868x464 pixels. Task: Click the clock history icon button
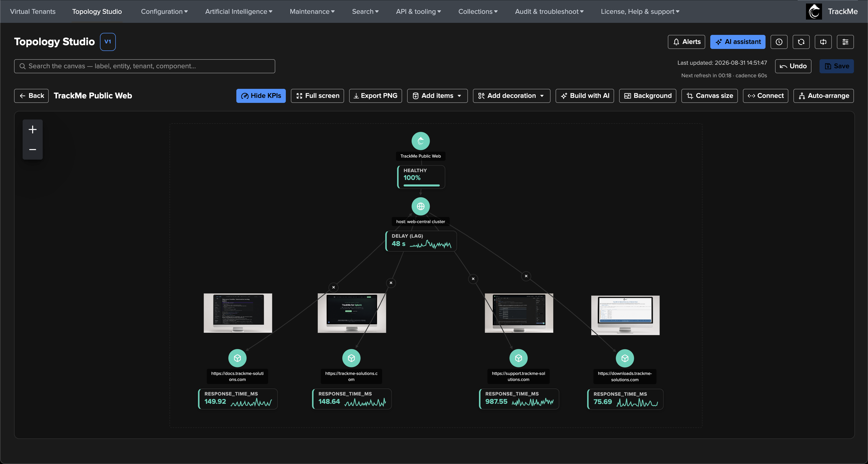779,42
